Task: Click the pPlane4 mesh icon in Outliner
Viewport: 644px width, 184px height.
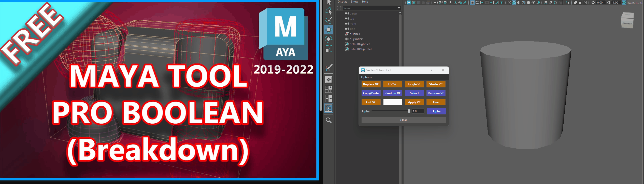Action: 347,34
